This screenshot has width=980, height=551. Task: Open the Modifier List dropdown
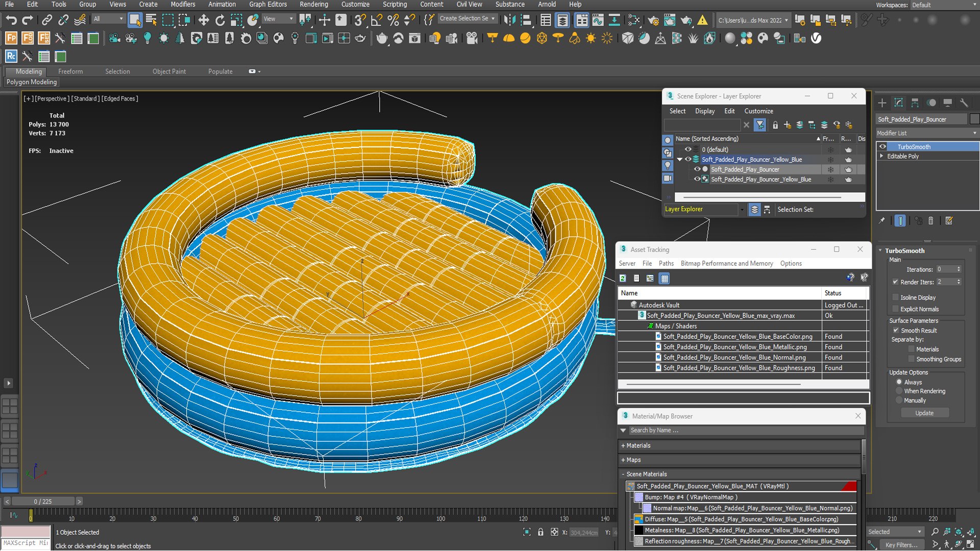pos(926,133)
